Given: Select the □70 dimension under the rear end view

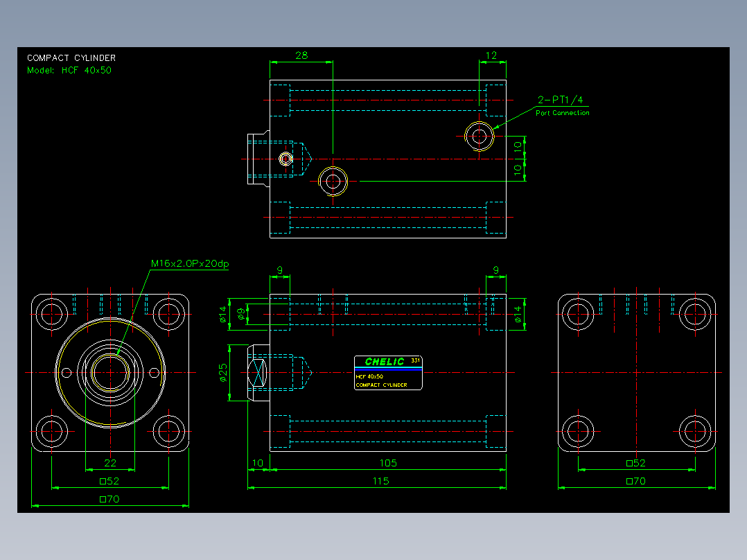Looking at the screenshot, I should coord(636,481).
